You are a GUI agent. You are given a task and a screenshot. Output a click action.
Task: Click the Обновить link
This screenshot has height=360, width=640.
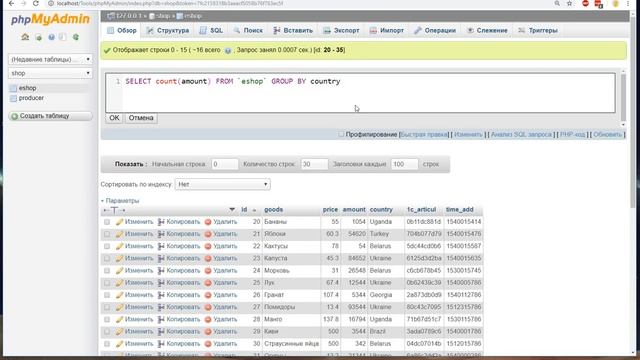[x=607, y=135]
